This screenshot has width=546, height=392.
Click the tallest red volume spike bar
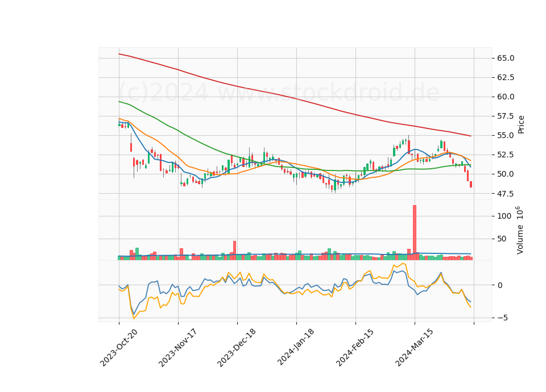tap(415, 232)
